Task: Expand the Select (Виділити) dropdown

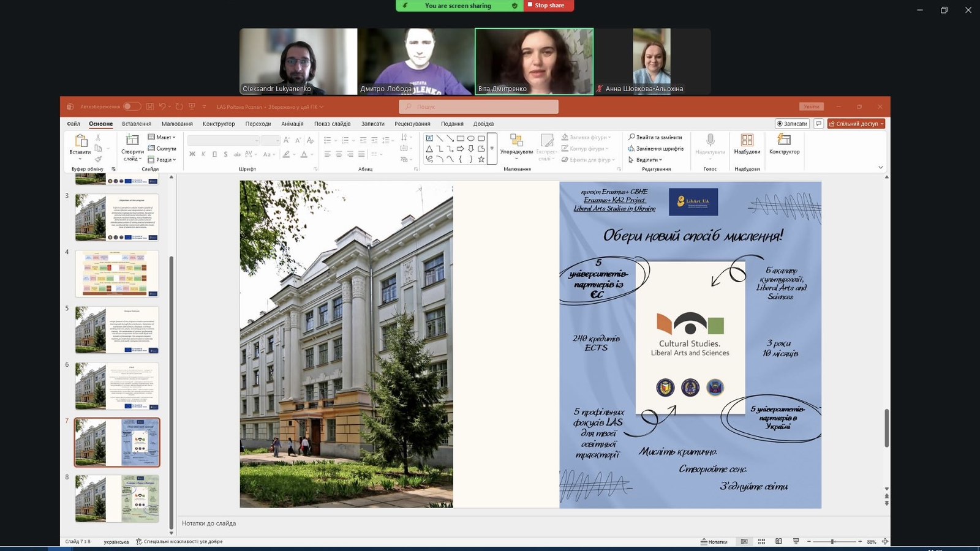Action: (x=646, y=160)
